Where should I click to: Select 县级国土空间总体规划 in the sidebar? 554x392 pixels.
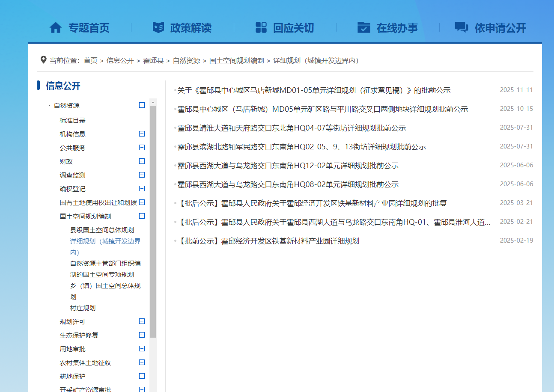tap(102, 230)
